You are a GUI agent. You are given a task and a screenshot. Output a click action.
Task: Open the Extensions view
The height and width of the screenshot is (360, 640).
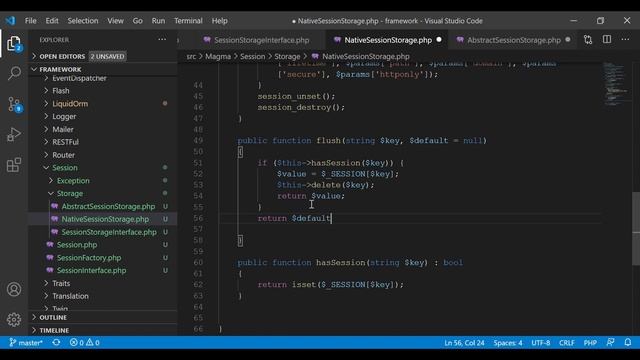point(14,165)
